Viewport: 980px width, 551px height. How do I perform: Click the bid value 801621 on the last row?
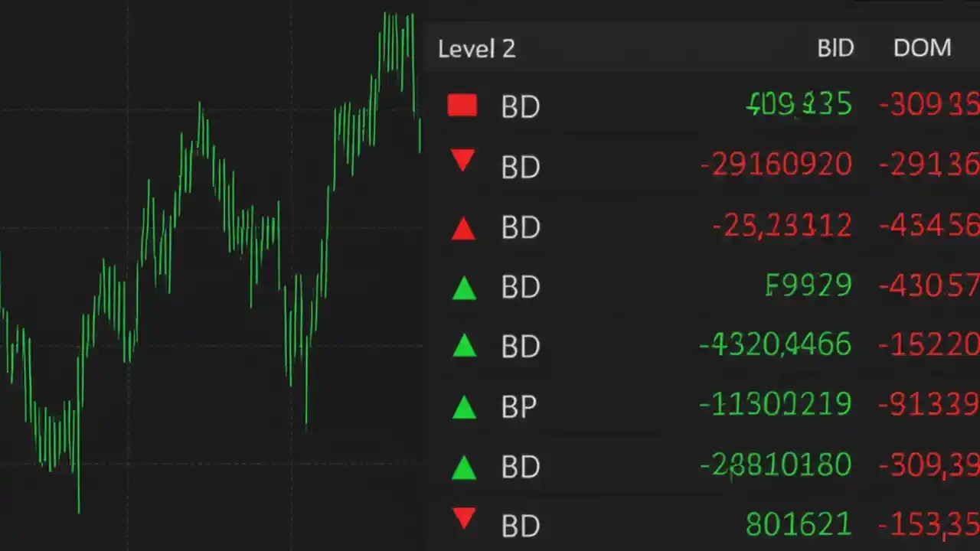799,524
